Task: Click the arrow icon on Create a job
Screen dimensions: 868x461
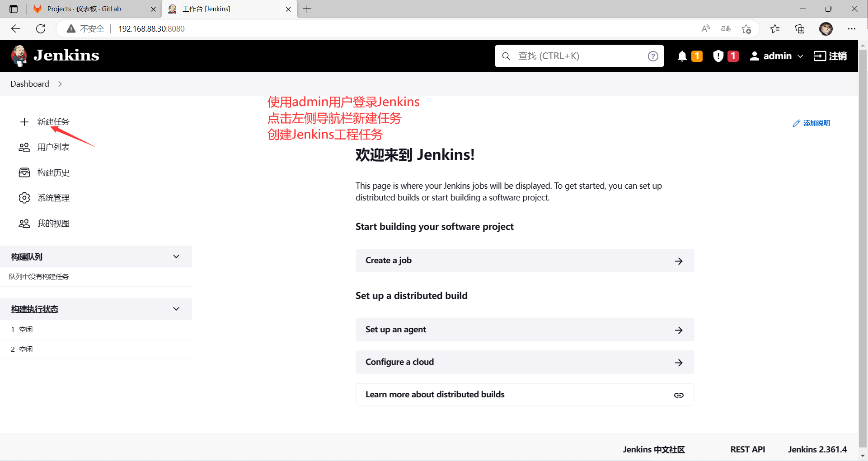Action: pos(679,261)
